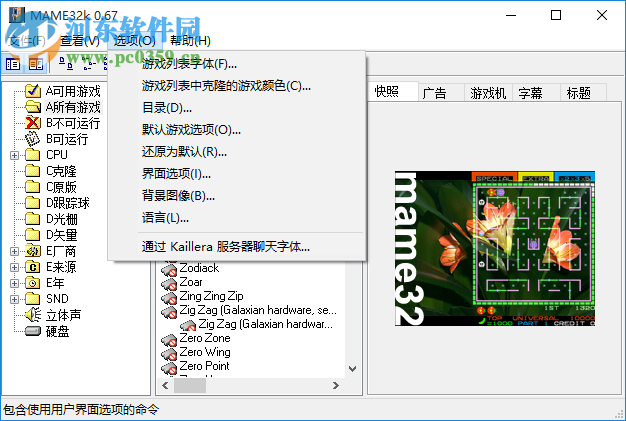Click the game list horizontal scrollbar thumb
Viewport: 626px width, 421px height.
(190, 385)
